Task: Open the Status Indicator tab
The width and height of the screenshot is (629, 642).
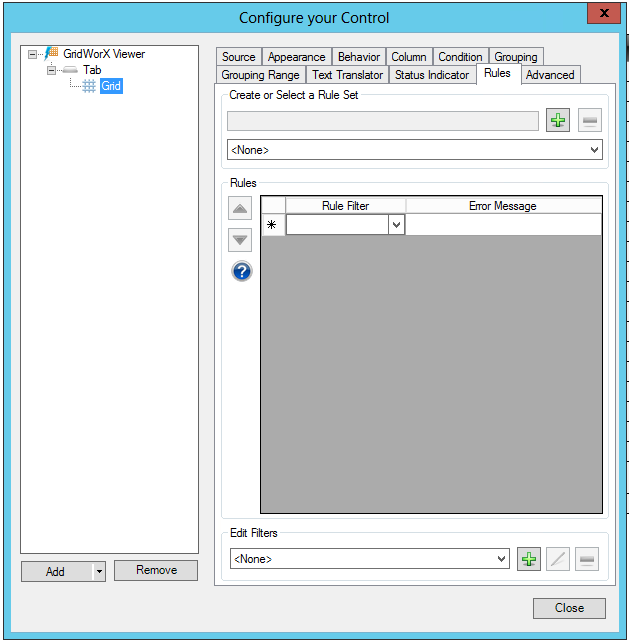Action: (432, 75)
